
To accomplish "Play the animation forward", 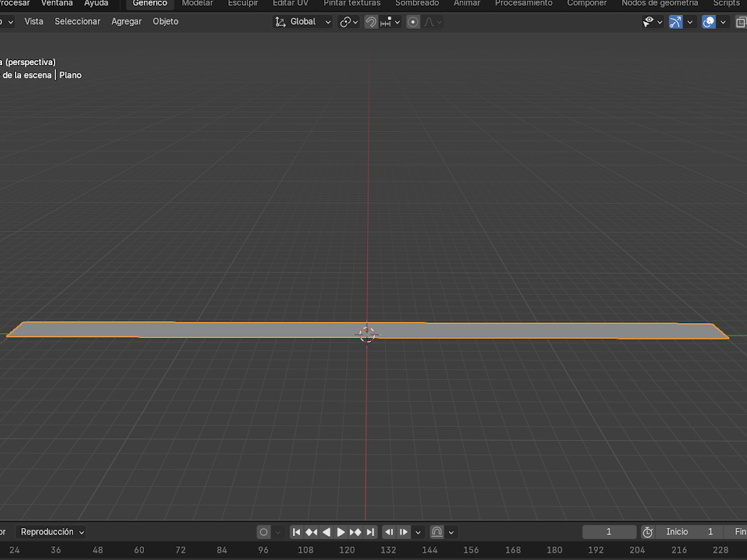I will coord(341,532).
